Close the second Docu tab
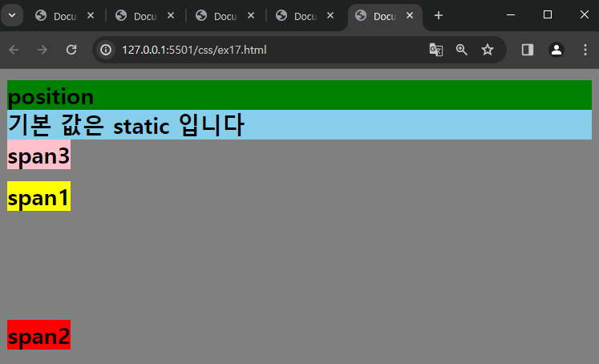599x364 pixels. 171,16
